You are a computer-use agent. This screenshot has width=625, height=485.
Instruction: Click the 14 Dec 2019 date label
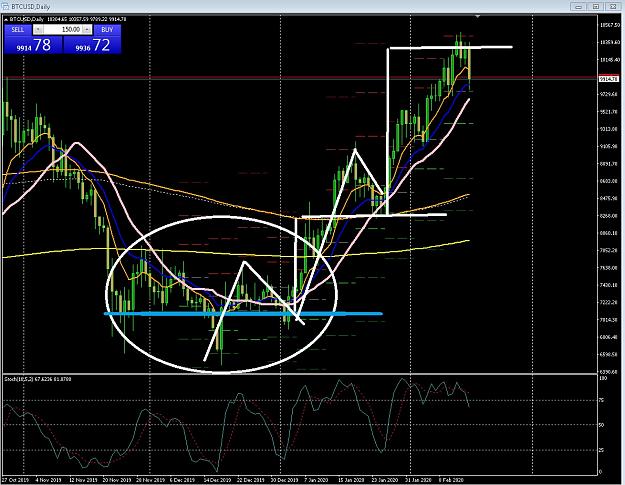[217, 480]
